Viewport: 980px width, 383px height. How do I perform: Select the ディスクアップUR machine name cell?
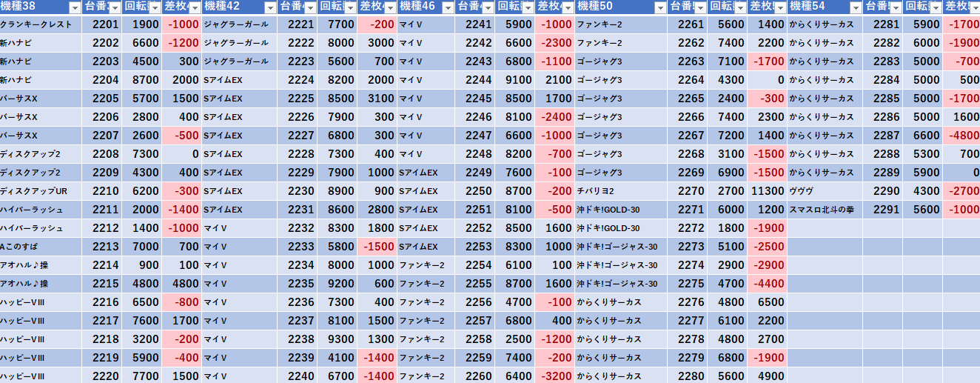coord(41,191)
